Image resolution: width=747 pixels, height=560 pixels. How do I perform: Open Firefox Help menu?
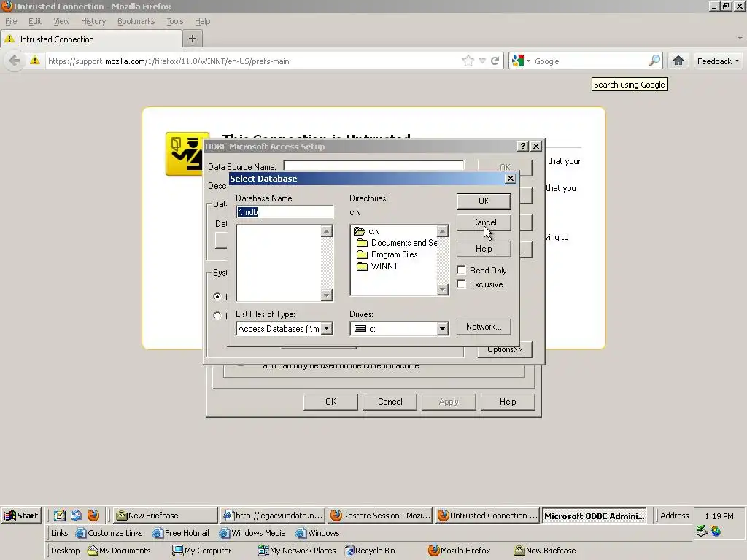point(203,21)
